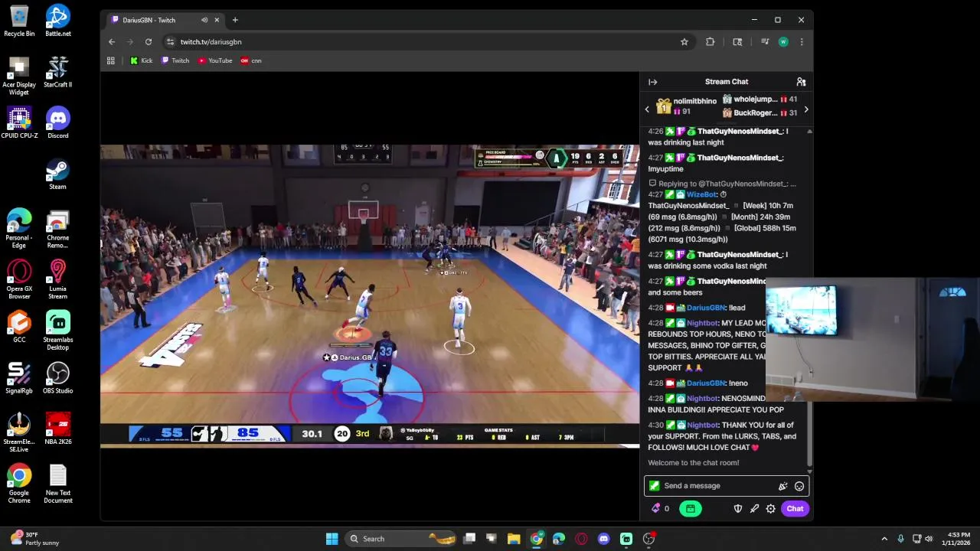Open the bookmarks apps grid icon
The image size is (980, 551).
[x=111, y=60]
